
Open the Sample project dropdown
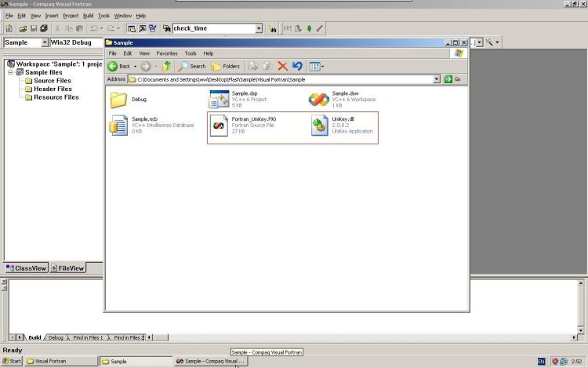coord(44,42)
